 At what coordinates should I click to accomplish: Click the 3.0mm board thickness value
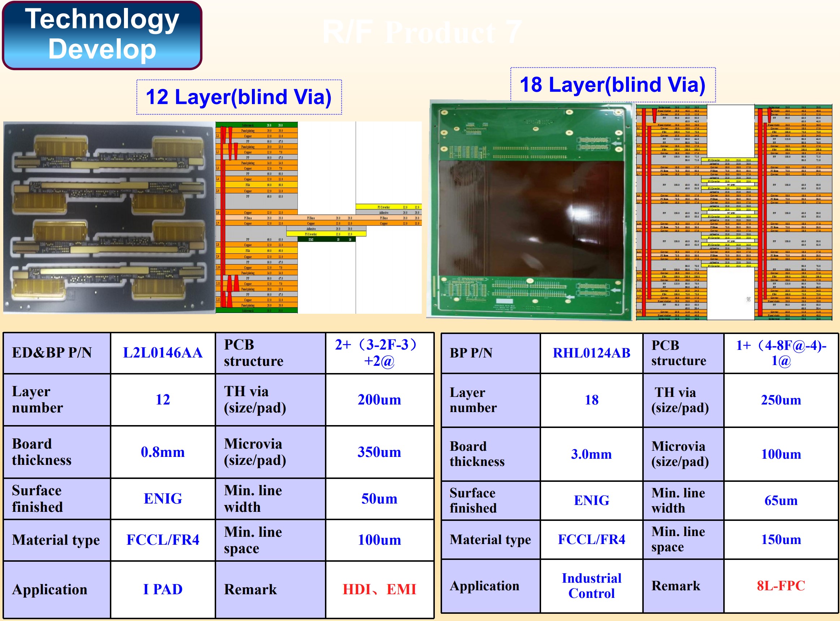(591, 454)
